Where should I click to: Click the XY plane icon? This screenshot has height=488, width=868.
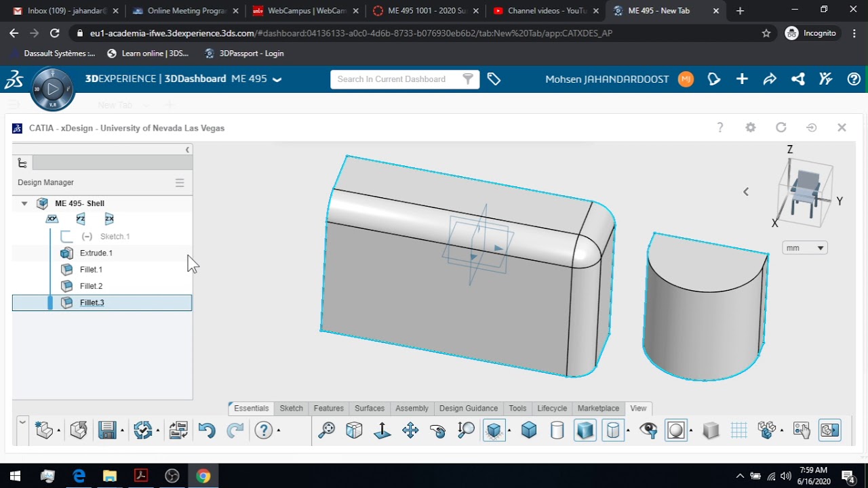52,219
